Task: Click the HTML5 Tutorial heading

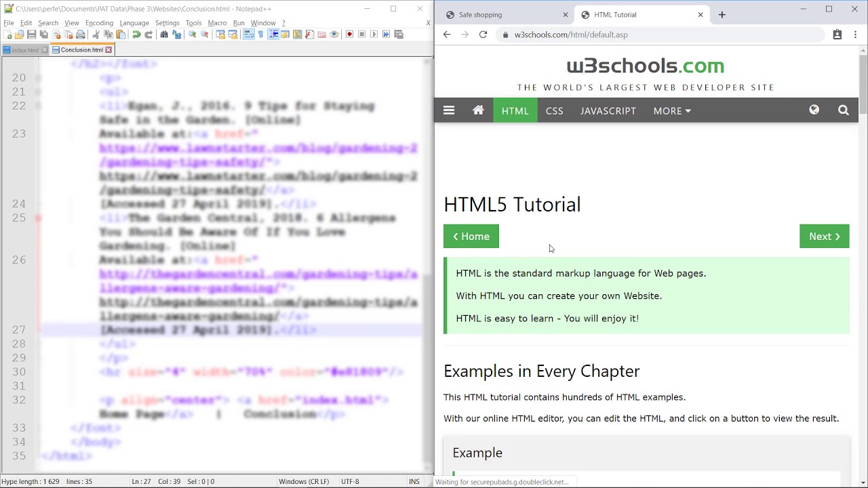Action: (512, 205)
